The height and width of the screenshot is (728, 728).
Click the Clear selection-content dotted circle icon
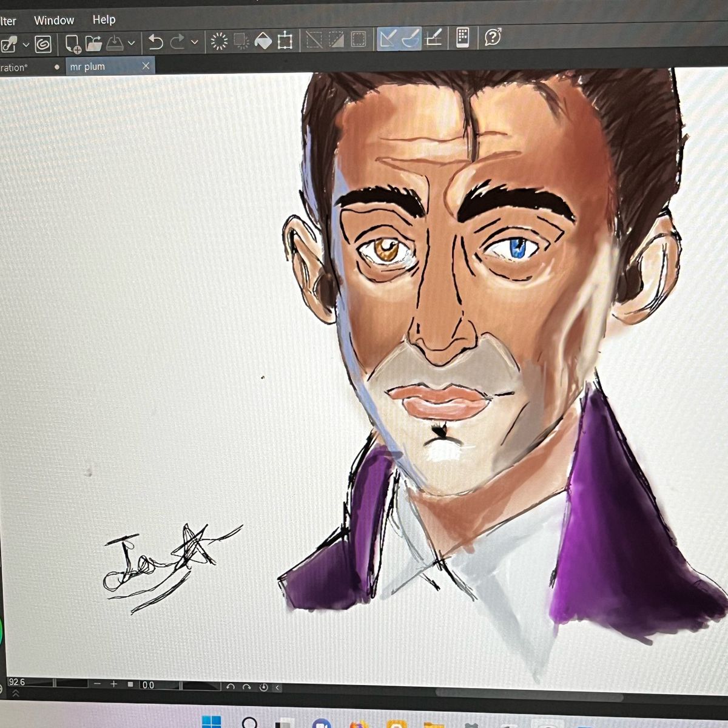click(x=219, y=41)
